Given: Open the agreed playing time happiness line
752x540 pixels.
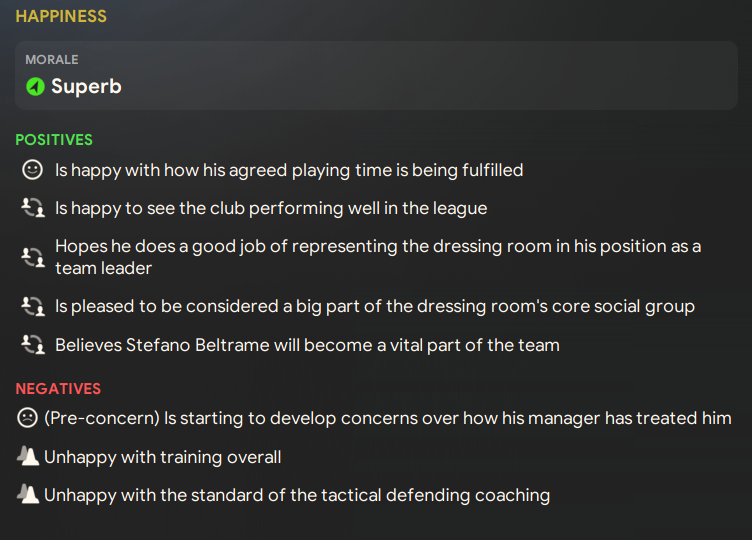Looking at the screenshot, I should tap(289, 170).
